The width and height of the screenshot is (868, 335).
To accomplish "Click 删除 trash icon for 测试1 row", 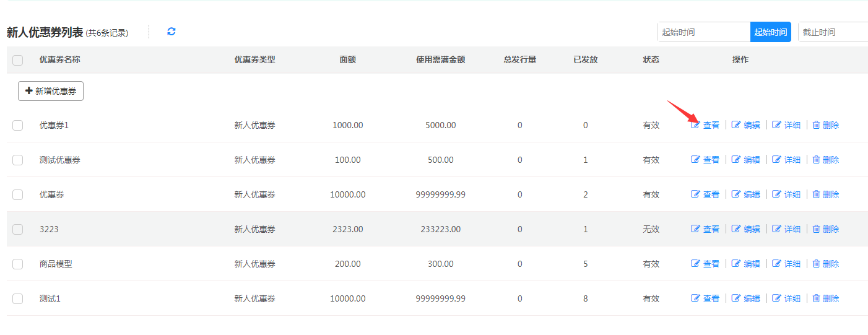I will (x=816, y=298).
